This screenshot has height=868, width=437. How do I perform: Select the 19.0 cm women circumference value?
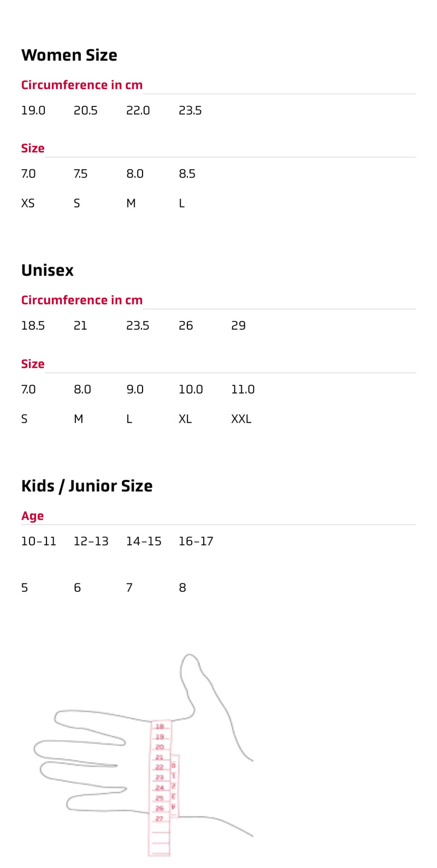(x=33, y=110)
